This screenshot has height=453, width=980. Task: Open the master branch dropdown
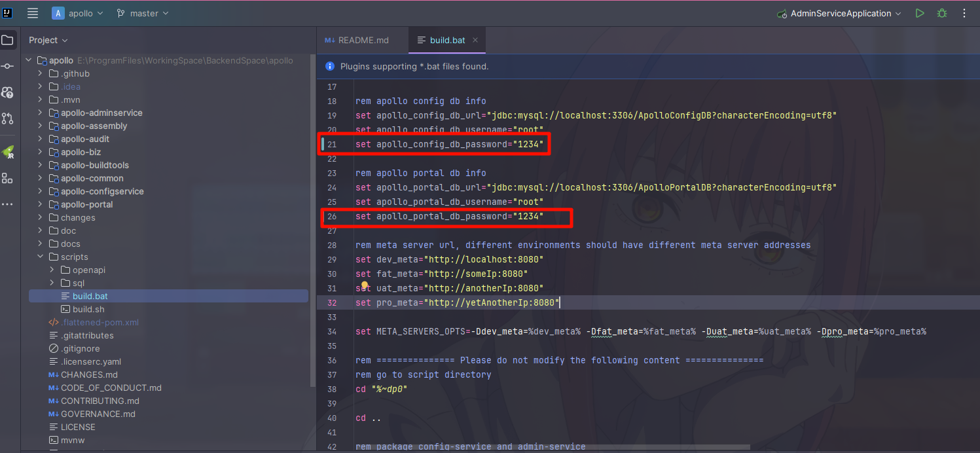[143, 13]
